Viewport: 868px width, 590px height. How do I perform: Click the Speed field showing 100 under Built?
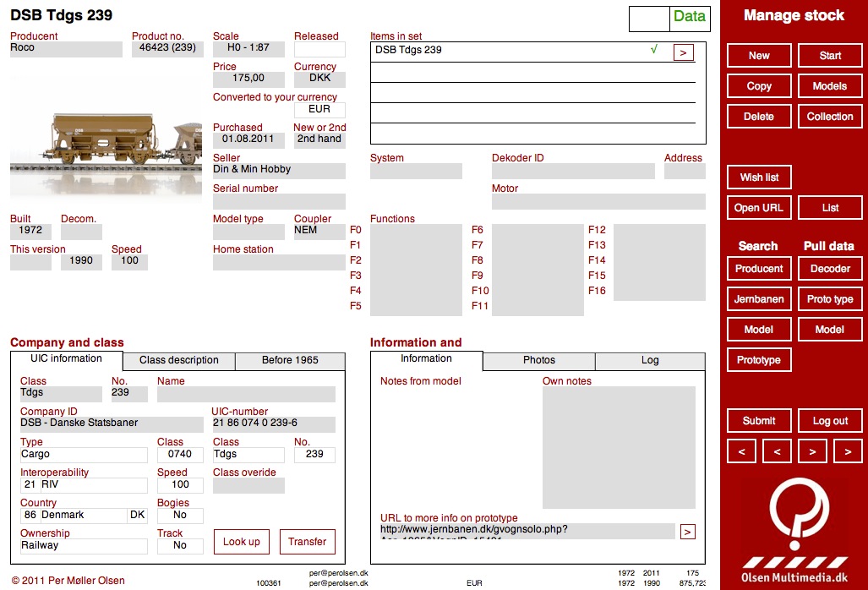coord(129,262)
